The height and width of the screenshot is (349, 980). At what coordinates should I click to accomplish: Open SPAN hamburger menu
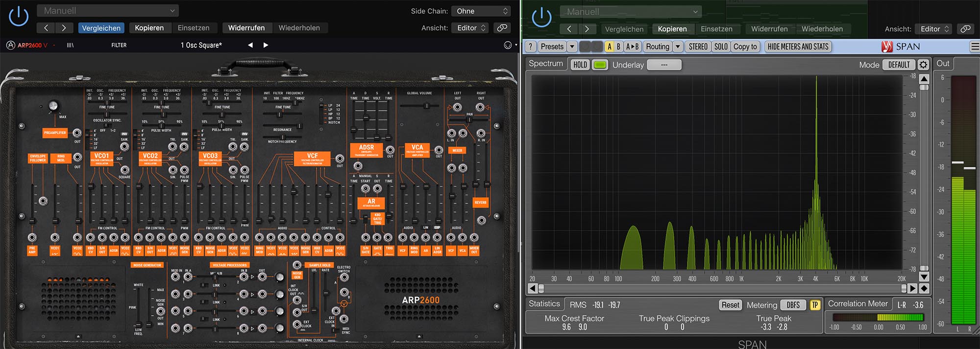(x=975, y=47)
